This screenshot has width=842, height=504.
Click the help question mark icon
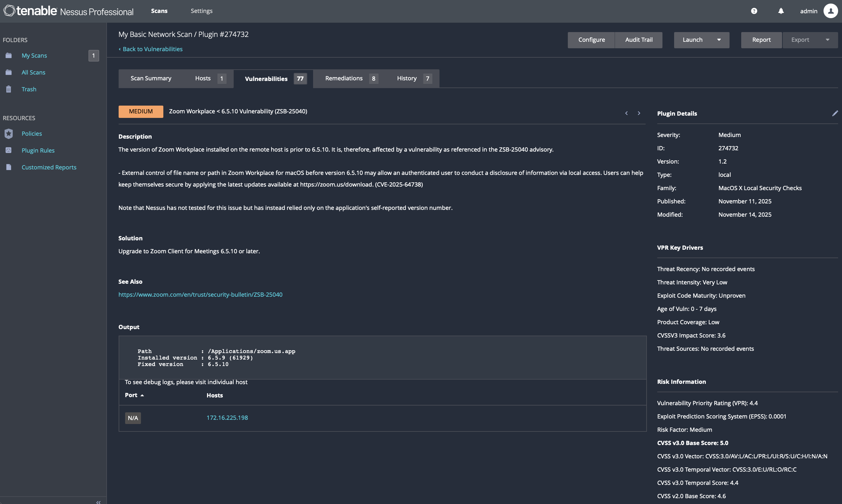754,11
